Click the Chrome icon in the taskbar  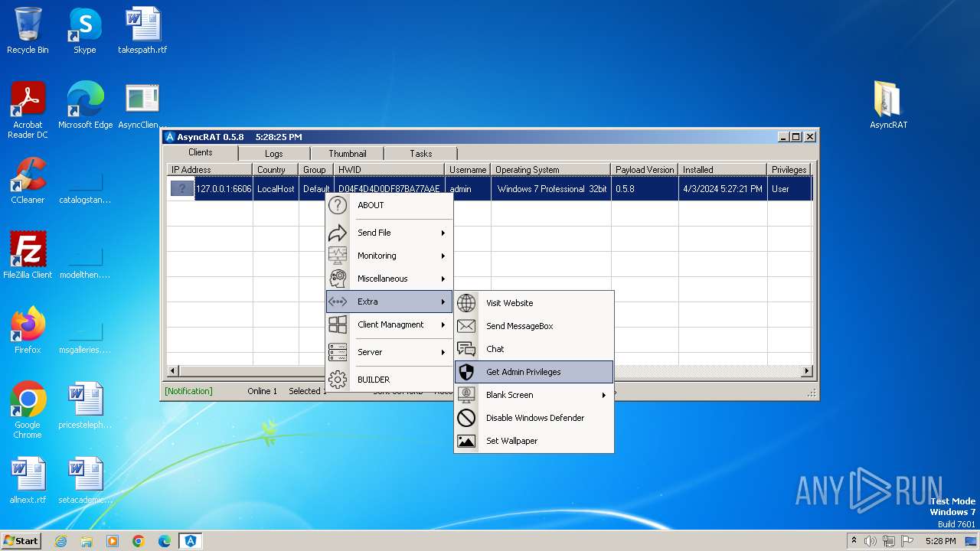tap(139, 541)
